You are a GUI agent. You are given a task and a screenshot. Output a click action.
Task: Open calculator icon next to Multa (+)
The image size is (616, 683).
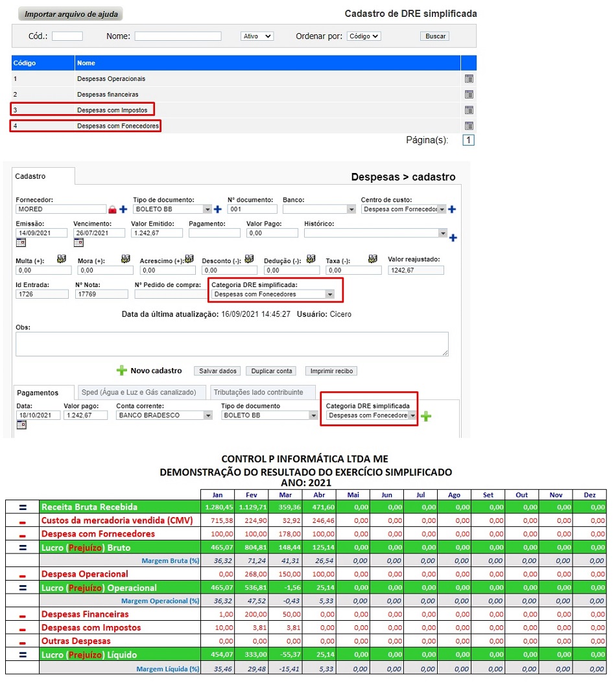[62, 259]
